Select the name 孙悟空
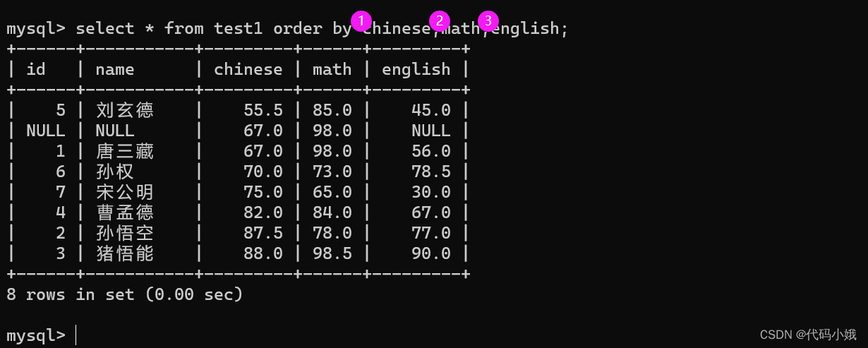 (125, 233)
